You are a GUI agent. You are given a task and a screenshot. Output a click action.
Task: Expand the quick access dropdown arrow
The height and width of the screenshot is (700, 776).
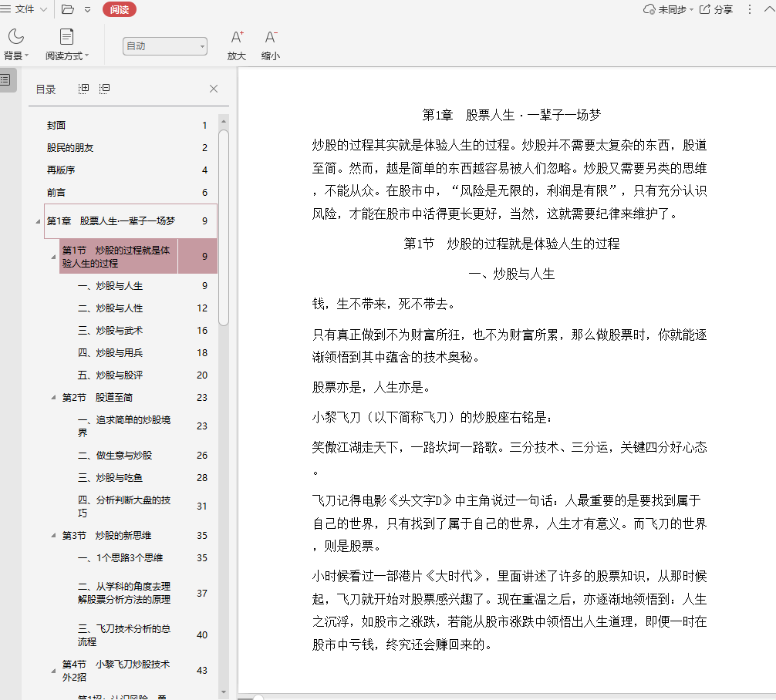(x=88, y=9)
